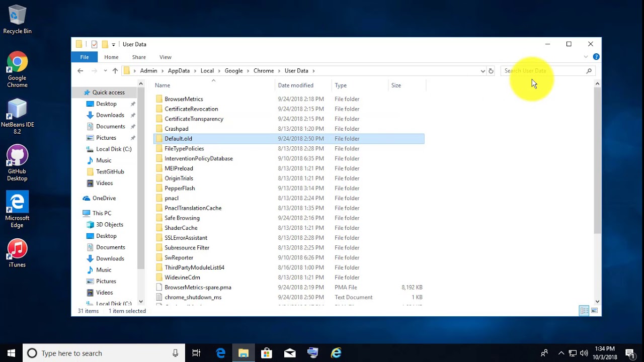The height and width of the screenshot is (362, 644).
Task: Click the file list vertical scrollbar
Action: 597,161
